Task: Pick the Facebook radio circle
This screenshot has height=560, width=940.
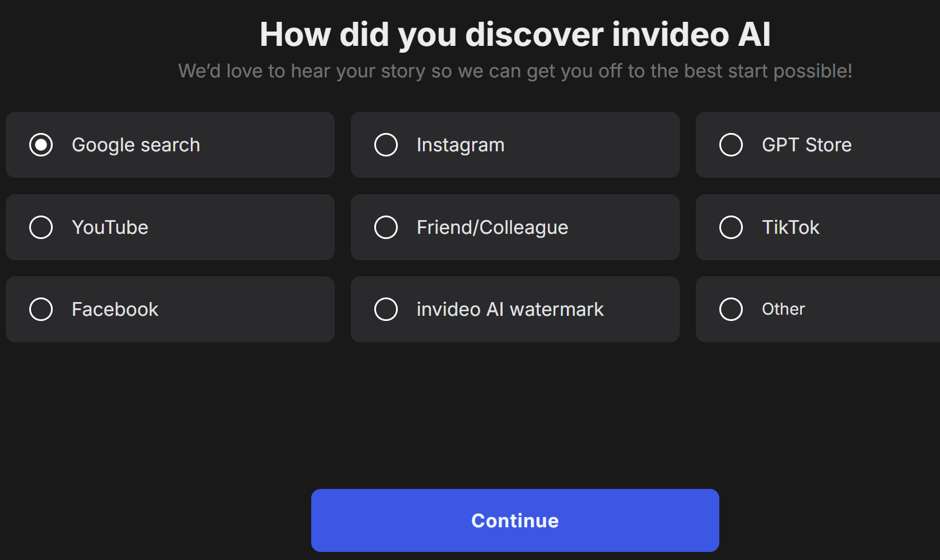Action: point(41,310)
